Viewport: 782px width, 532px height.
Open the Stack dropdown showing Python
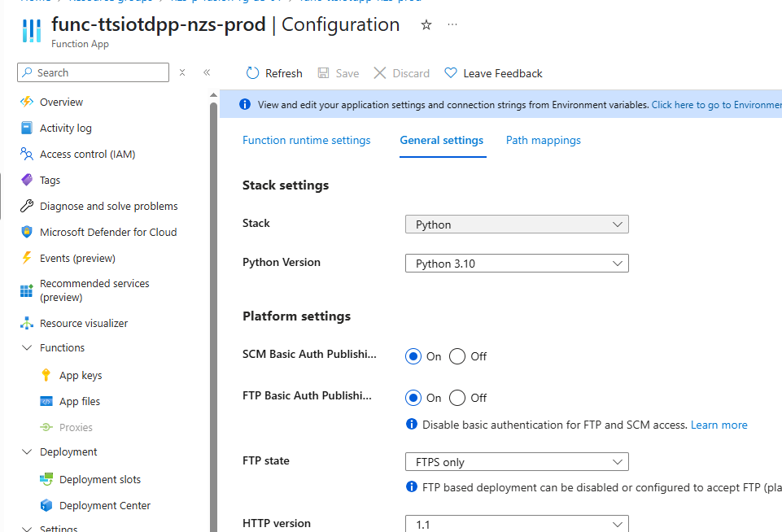tap(517, 225)
